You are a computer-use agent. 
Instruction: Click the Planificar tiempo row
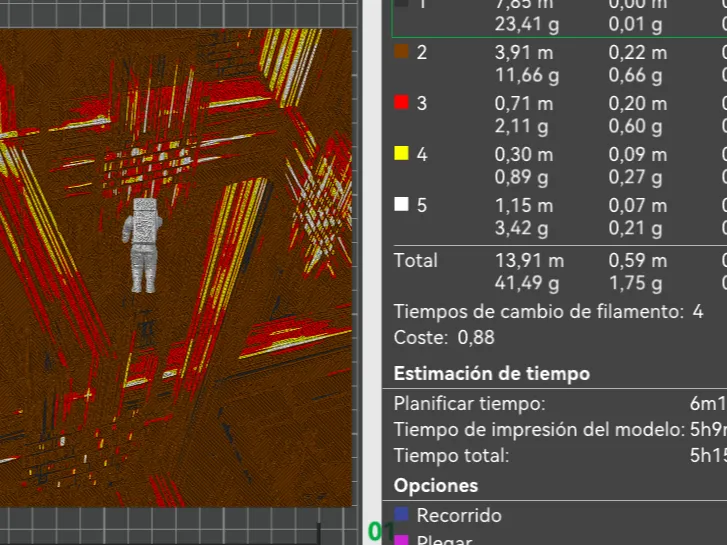[470, 404]
